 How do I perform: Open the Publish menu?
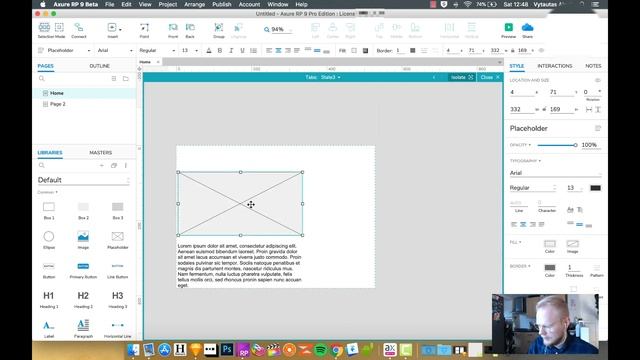tap(222, 4)
